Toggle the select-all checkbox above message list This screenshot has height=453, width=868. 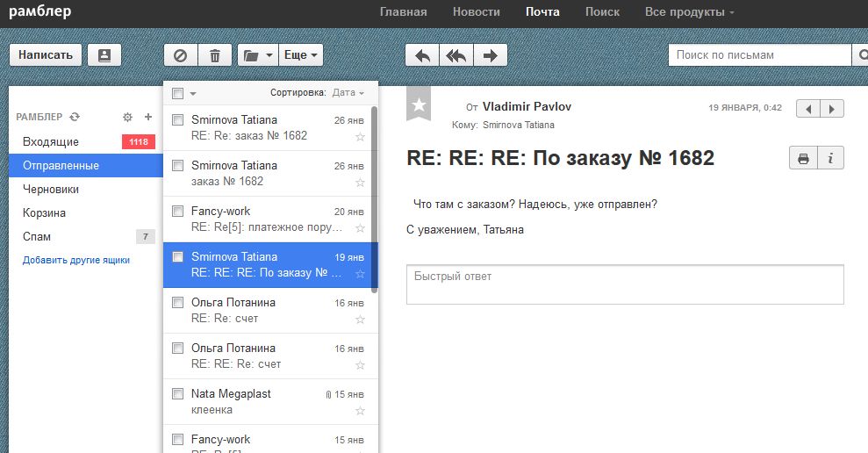pos(177,93)
